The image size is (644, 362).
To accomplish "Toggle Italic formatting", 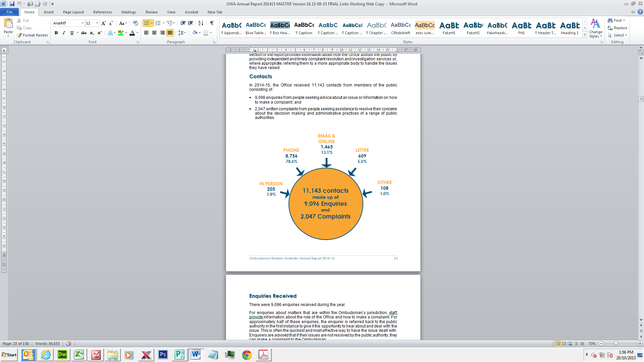I will (x=64, y=33).
